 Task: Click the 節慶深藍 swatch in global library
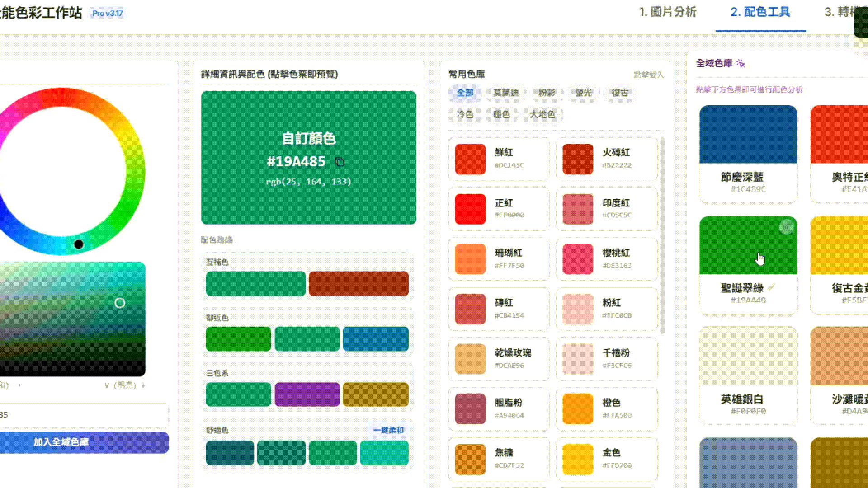(x=748, y=134)
